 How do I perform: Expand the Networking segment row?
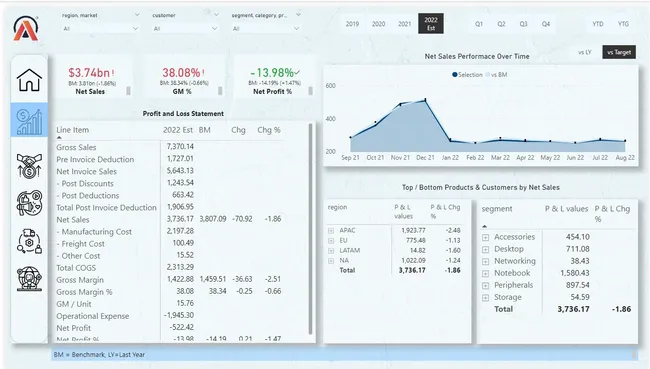[x=485, y=262]
